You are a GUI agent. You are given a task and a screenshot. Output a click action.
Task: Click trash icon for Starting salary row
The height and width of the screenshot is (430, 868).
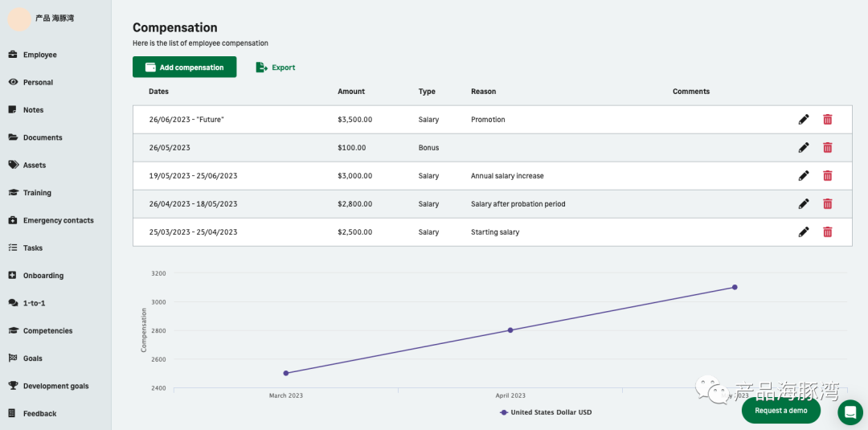coord(828,232)
